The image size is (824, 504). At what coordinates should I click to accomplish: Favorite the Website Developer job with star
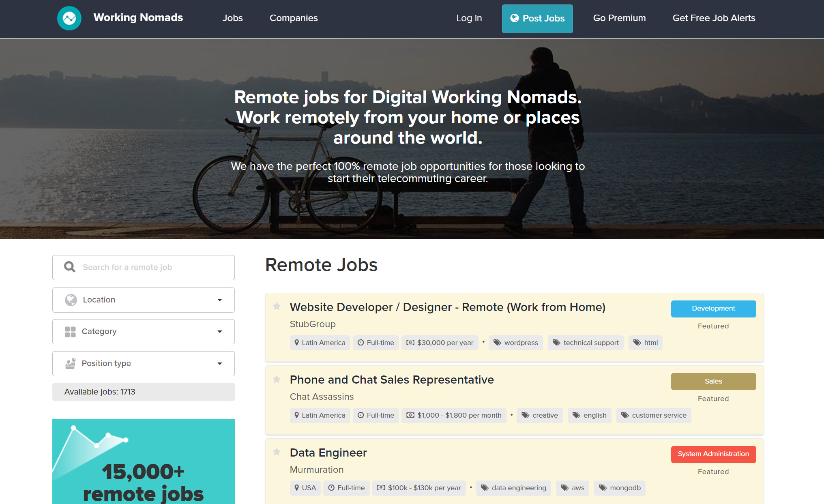pyautogui.click(x=277, y=306)
